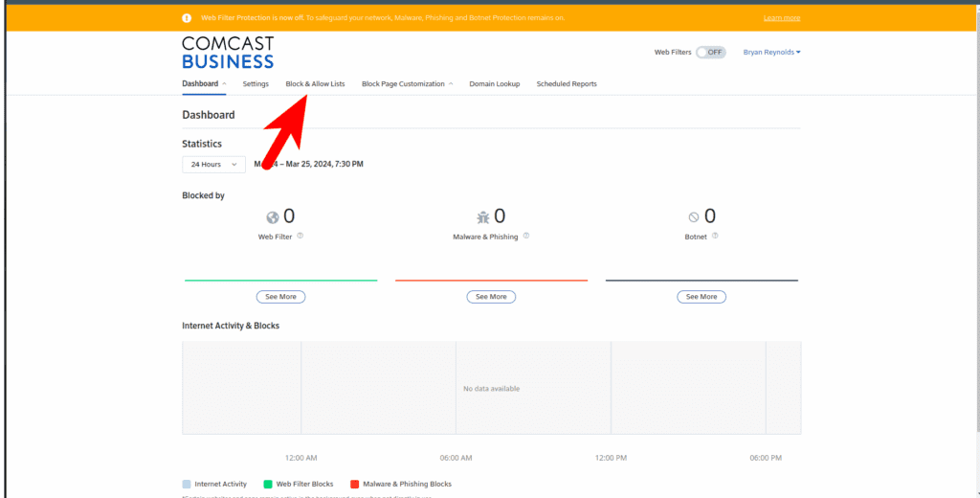This screenshot has width=980, height=498.
Task: Go to the Block & Allow Lists tab
Action: (315, 84)
